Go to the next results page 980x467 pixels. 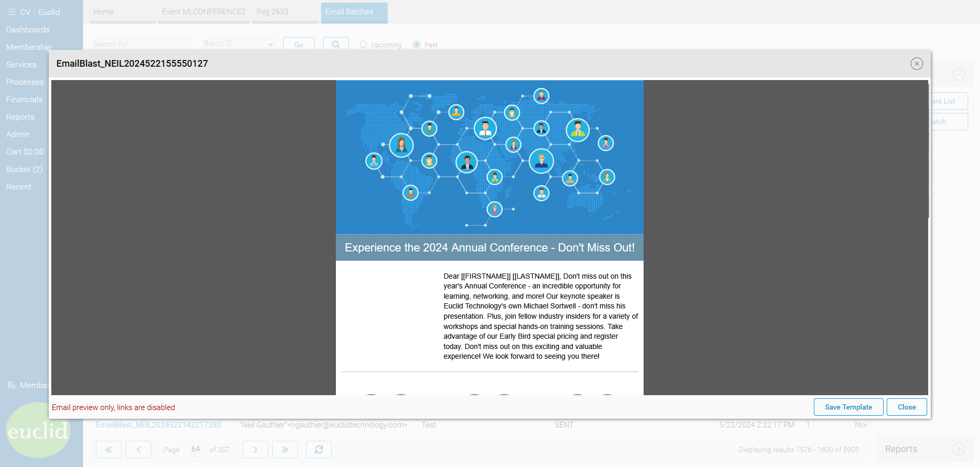click(255, 450)
